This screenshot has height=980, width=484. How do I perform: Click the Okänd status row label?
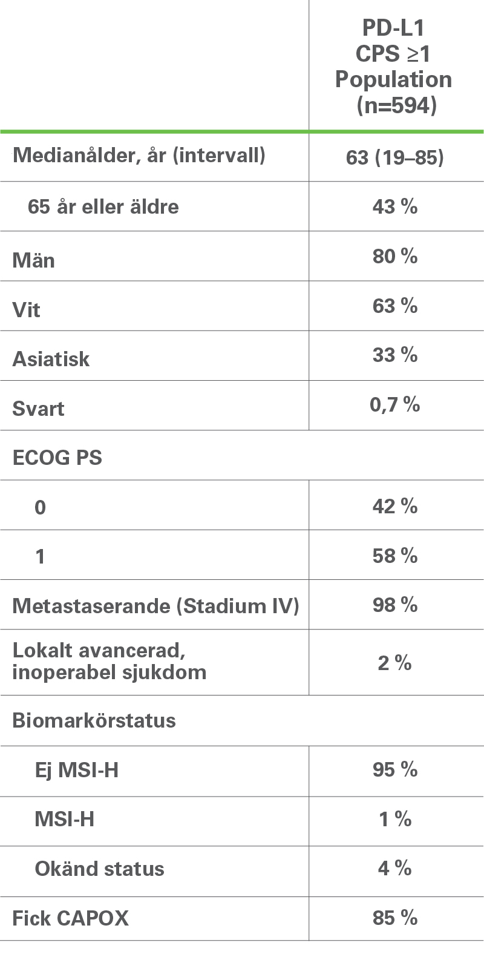(x=100, y=869)
